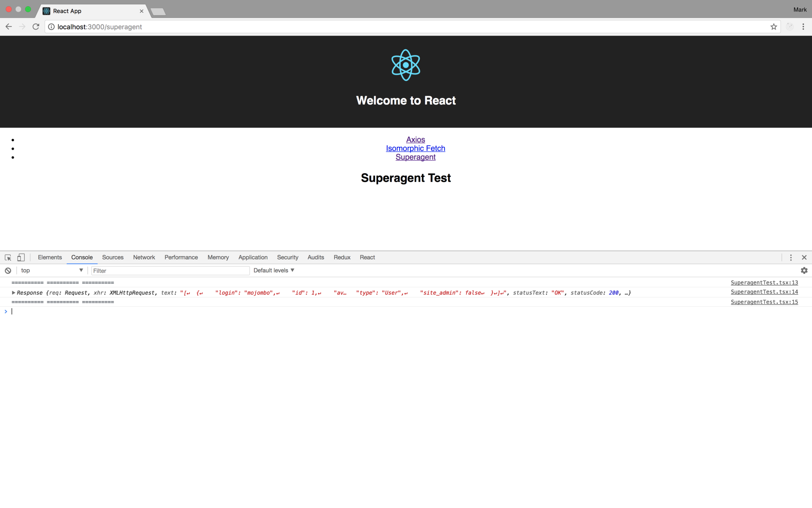Click the inspect element picker icon
This screenshot has height=508, width=812.
coord(8,257)
